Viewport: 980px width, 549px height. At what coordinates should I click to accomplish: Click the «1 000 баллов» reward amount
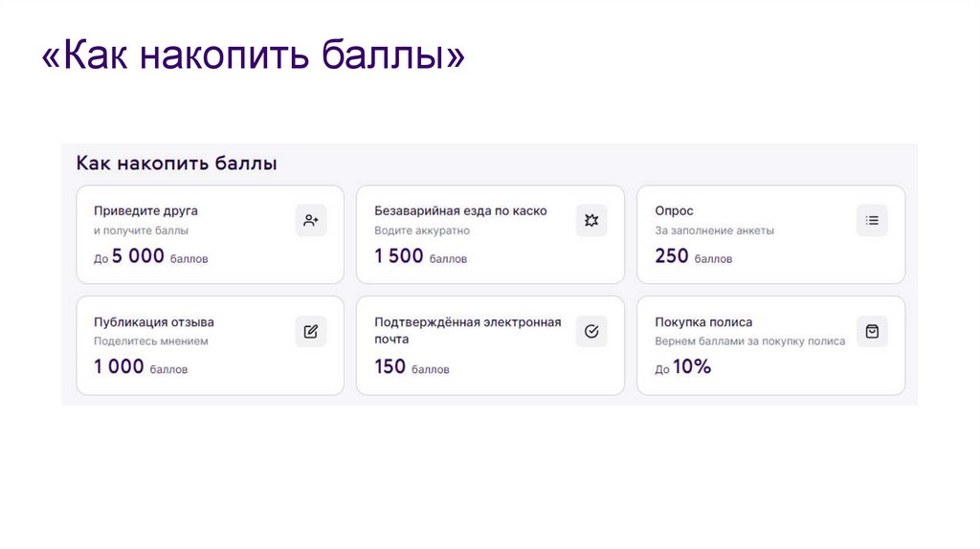pyautogui.click(x=140, y=367)
